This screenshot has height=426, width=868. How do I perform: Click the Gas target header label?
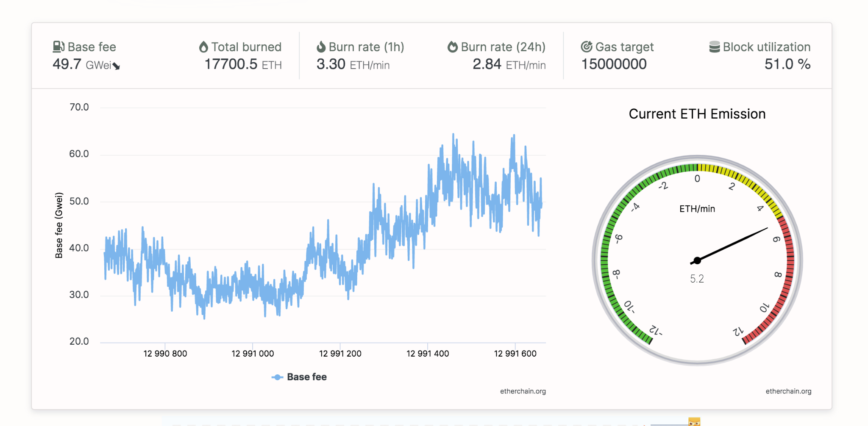(625, 47)
